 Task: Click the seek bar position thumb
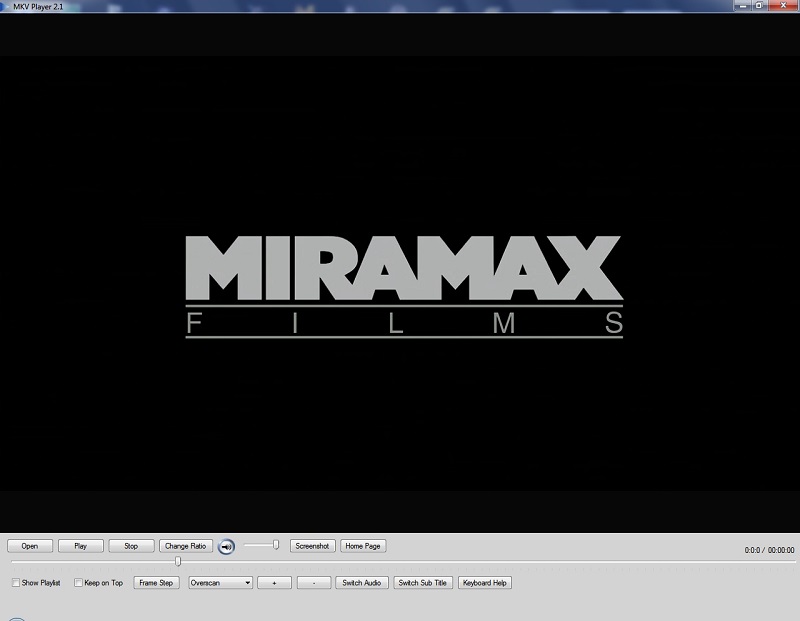point(178,561)
